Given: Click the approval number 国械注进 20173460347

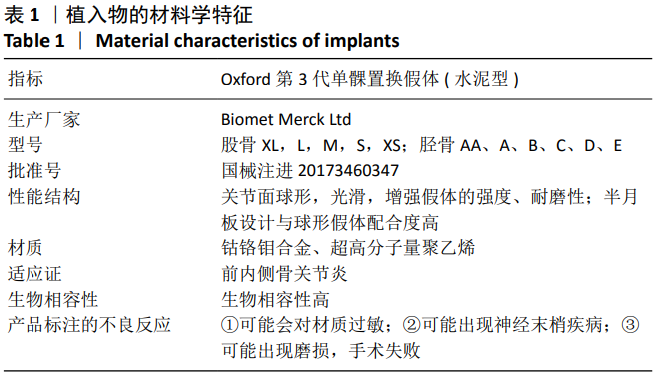Looking at the screenshot, I should 310,171.
